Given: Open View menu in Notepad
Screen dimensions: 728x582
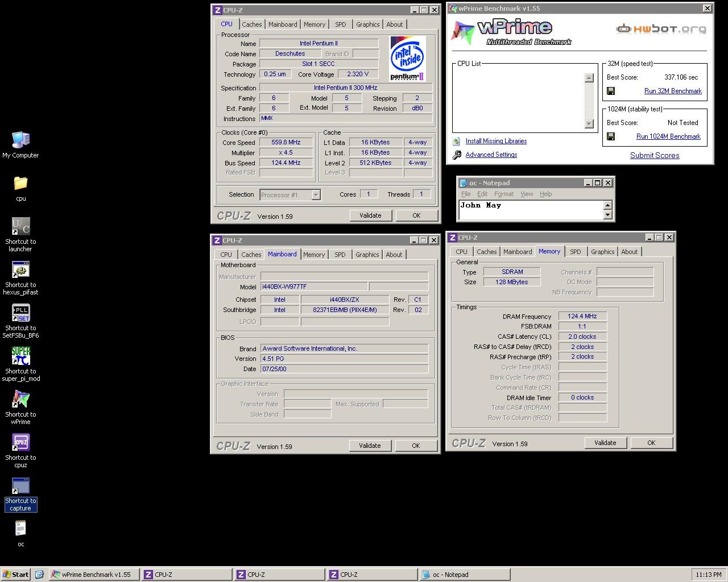Looking at the screenshot, I should [x=527, y=194].
